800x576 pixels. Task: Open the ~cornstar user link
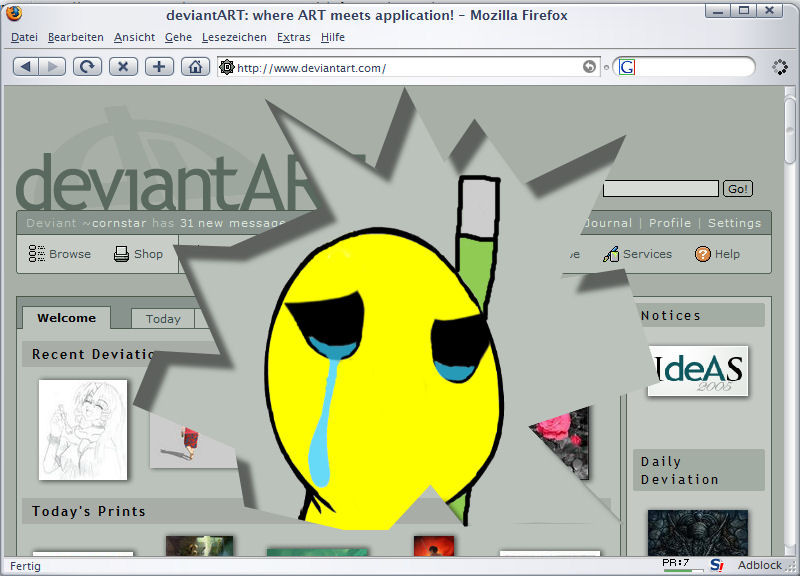[x=114, y=223]
